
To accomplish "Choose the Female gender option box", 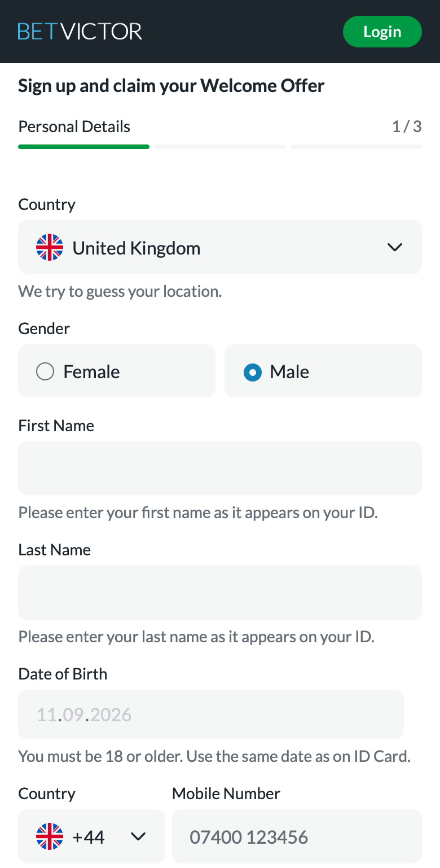I will pos(117,371).
